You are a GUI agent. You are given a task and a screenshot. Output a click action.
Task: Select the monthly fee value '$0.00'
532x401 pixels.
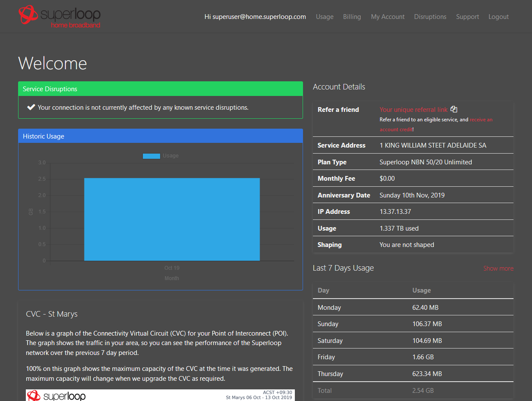(387, 179)
